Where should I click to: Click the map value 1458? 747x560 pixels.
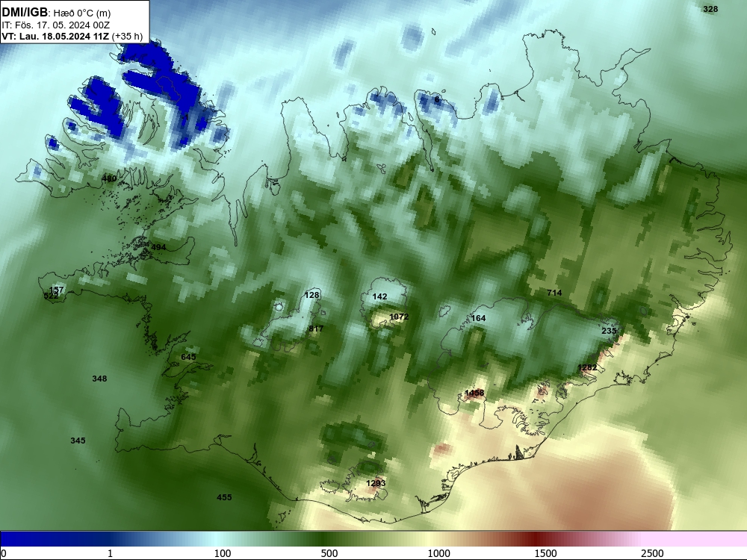(x=474, y=393)
